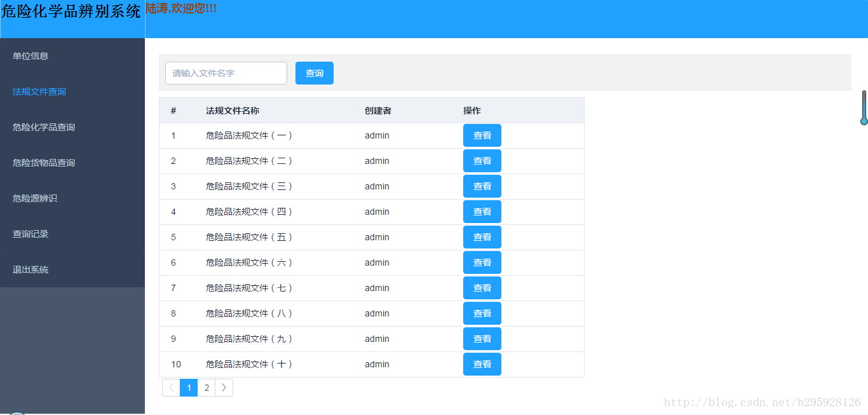The width and height of the screenshot is (868, 415).
Task: View 危险品法规文件（一）with 查看 button
Action: tap(482, 135)
